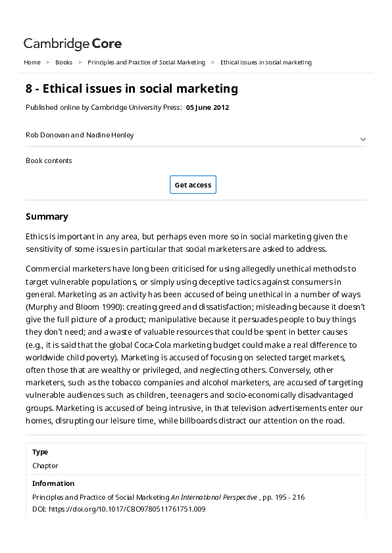Click the published date 05 June 2012
The image size is (392, 553).
[207, 107]
